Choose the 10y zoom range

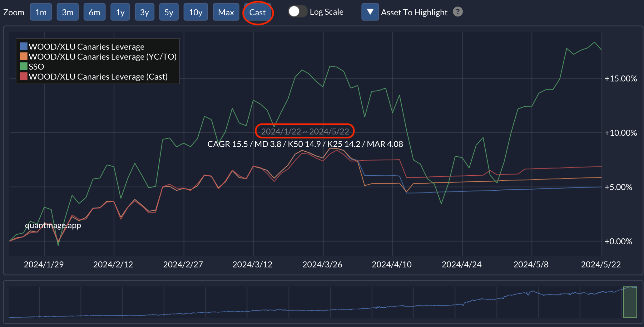pos(196,12)
